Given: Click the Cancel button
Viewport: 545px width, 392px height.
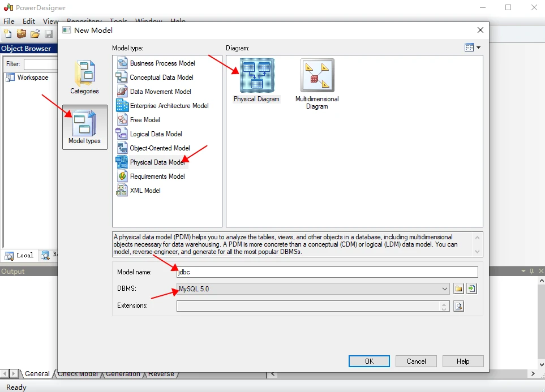Looking at the screenshot, I should coord(416,361).
